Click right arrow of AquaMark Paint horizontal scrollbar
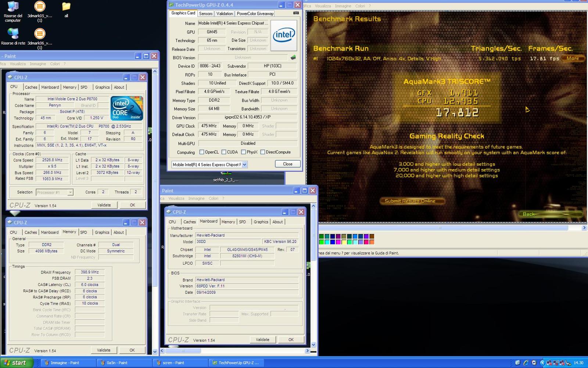 [584, 228]
